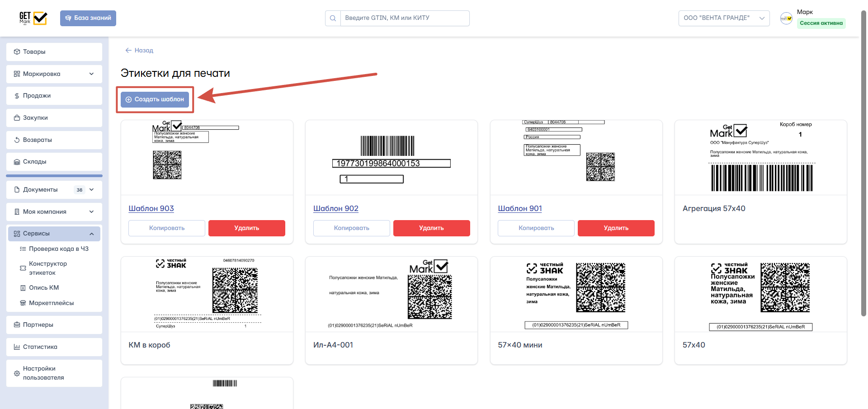Select Проверка кода в ЧЗ
This screenshot has height=409, width=868.
click(x=54, y=249)
